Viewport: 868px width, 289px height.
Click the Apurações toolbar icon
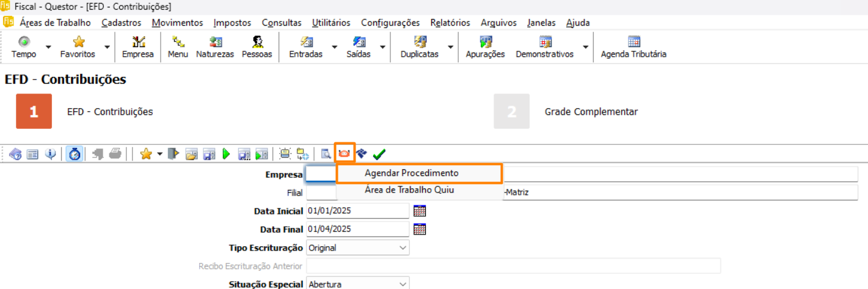pyautogui.click(x=485, y=47)
